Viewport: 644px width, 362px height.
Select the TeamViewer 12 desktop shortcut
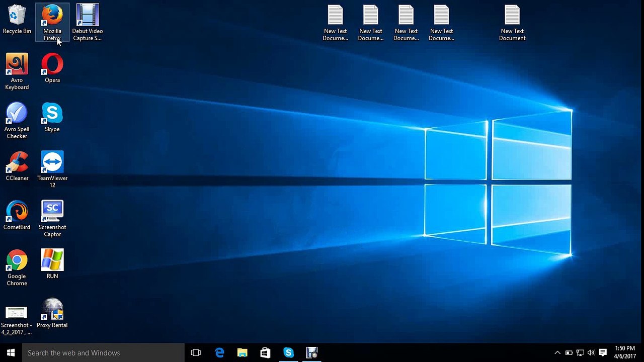[x=52, y=170]
